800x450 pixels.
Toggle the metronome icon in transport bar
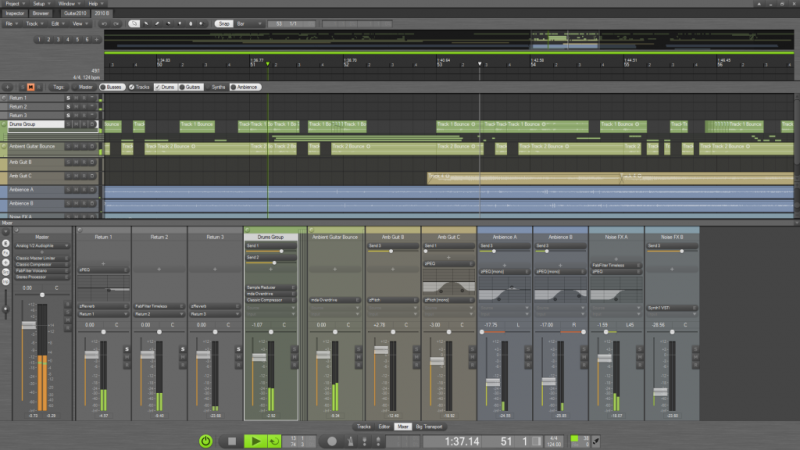pyautogui.click(x=351, y=441)
